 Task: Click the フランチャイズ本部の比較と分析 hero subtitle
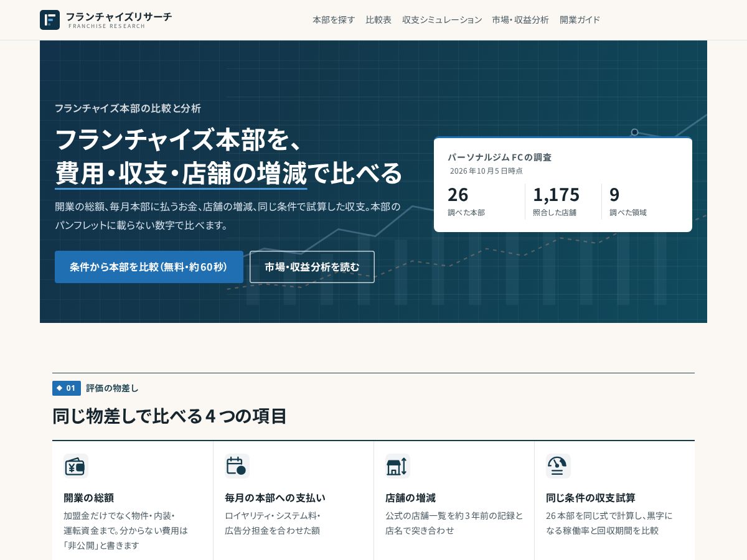128,108
